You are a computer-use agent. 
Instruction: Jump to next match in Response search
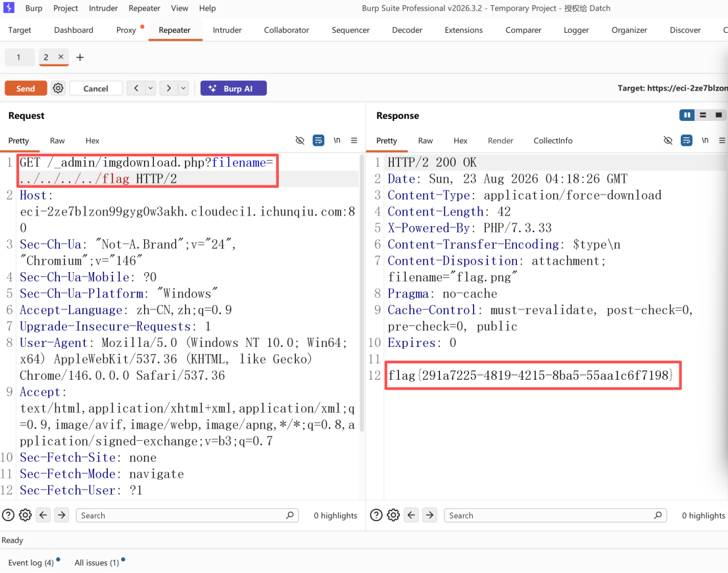tap(429, 515)
